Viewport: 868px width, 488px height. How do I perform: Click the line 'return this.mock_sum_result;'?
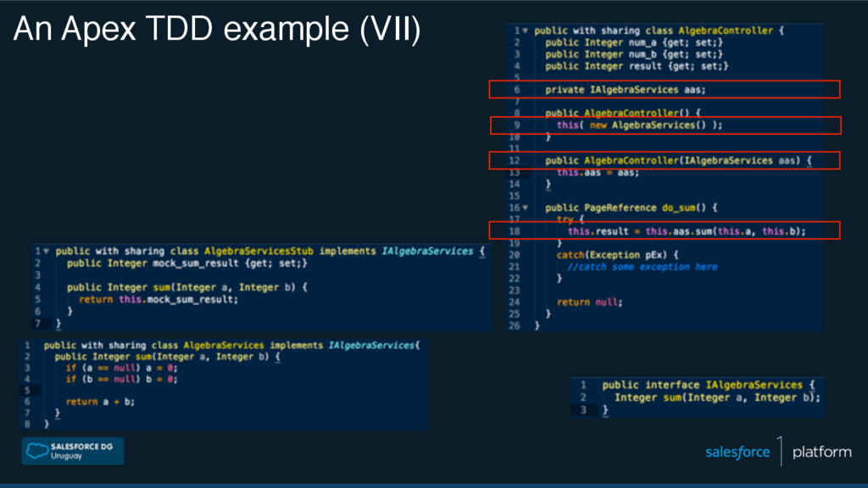click(159, 299)
